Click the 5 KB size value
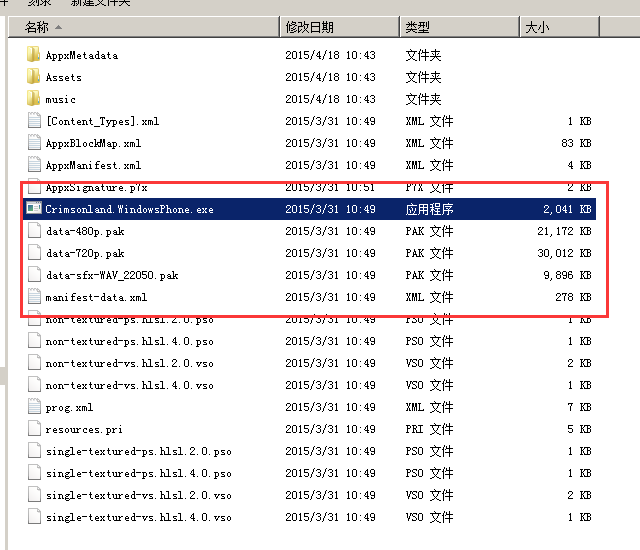This screenshot has height=550, width=640. (580, 430)
